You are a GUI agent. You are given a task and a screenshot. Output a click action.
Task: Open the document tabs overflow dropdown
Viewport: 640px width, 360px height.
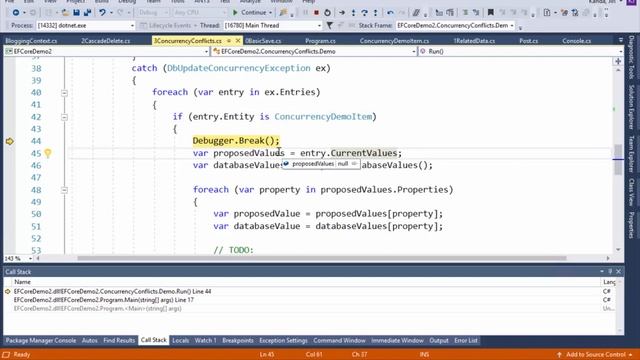click(620, 40)
